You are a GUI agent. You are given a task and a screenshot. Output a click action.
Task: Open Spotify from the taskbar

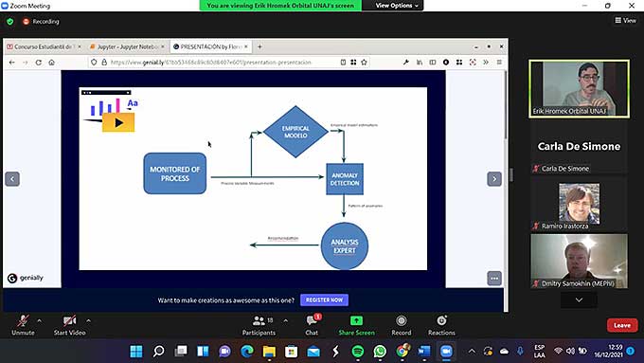point(358,351)
